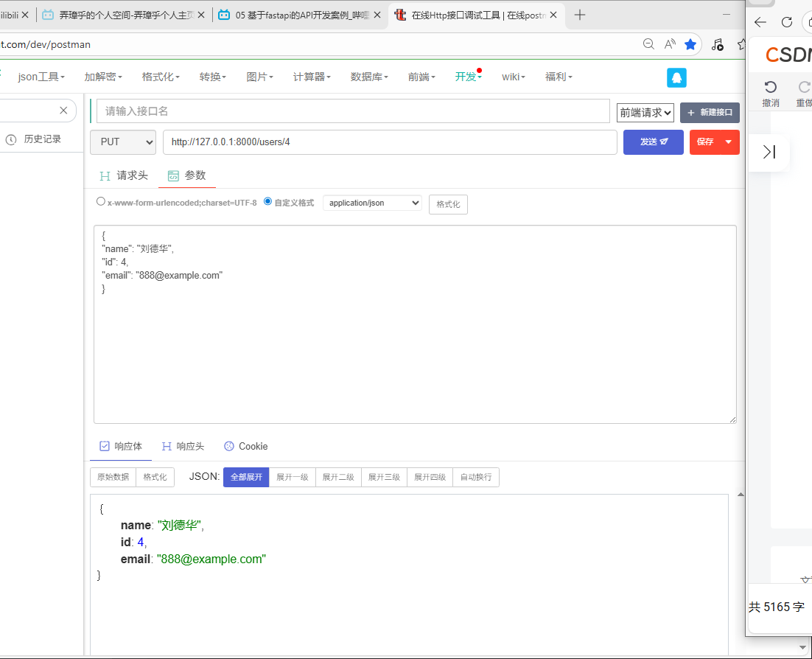Open the wiki menu
This screenshot has width=812, height=659.
click(x=513, y=77)
